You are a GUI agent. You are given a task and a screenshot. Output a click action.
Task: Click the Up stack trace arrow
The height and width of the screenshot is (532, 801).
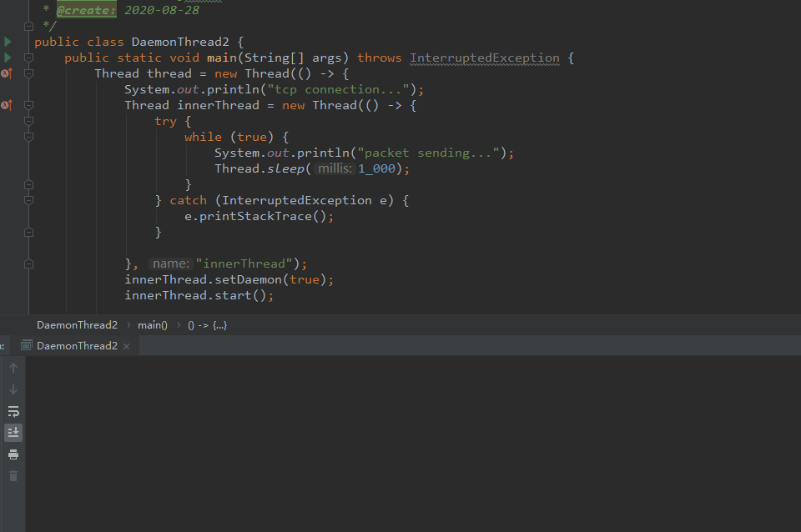tap(13, 368)
